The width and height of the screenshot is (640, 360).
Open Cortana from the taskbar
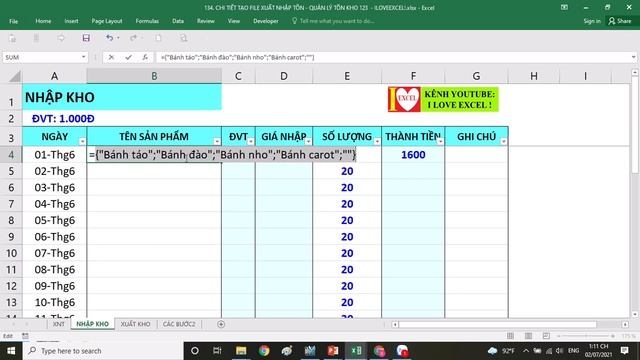click(x=195, y=351)
